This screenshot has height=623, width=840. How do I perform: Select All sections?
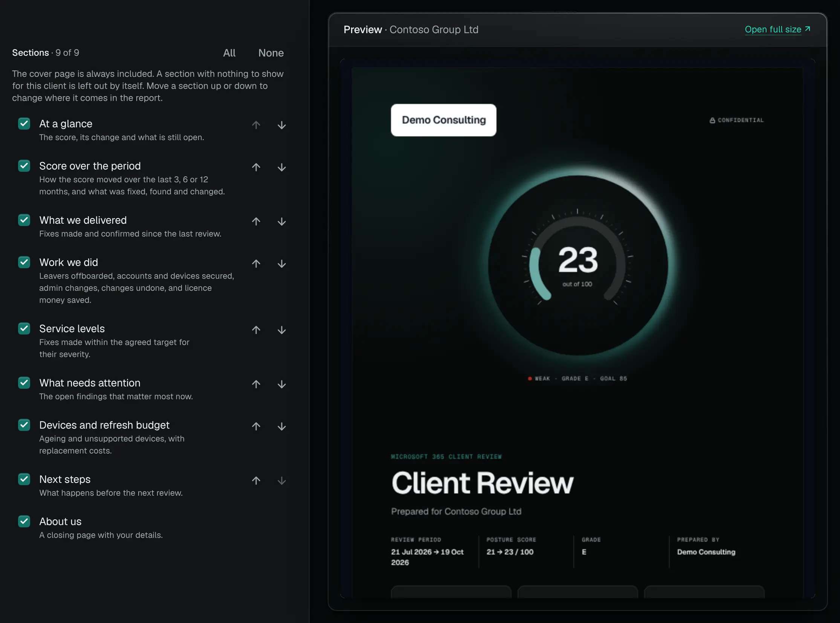[229, 53]
